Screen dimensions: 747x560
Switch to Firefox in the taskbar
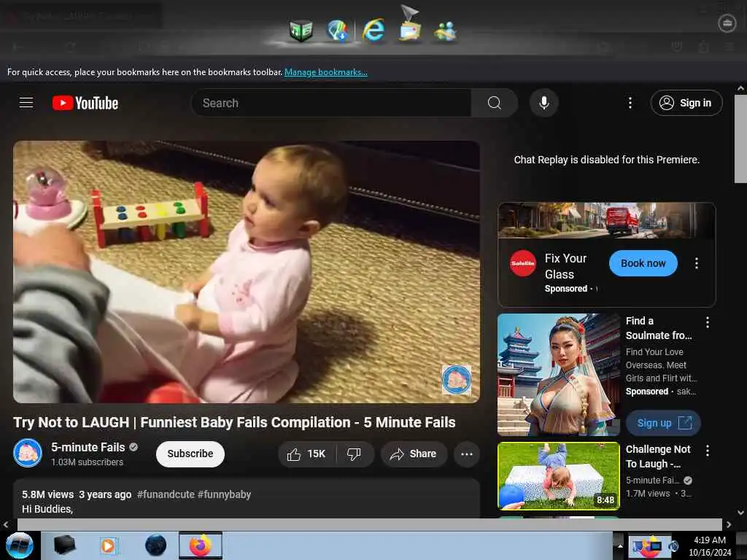[x=201, y=545]
